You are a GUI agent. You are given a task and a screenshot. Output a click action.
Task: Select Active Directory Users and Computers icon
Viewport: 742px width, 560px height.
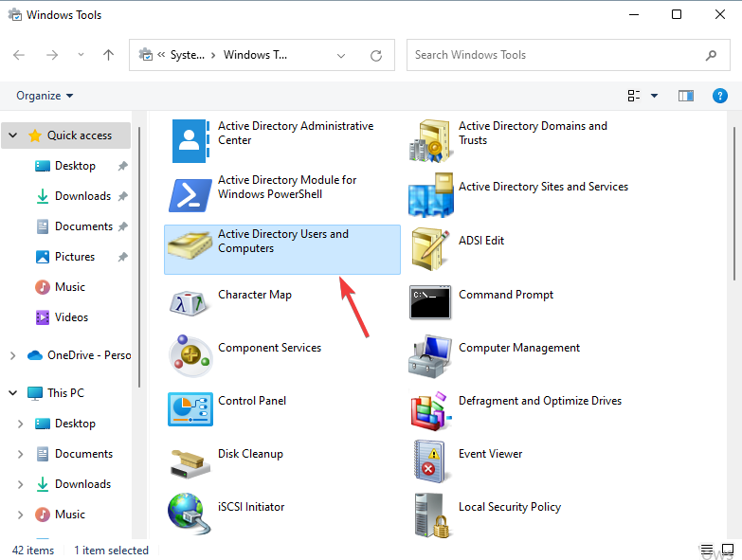coord(190,245)
